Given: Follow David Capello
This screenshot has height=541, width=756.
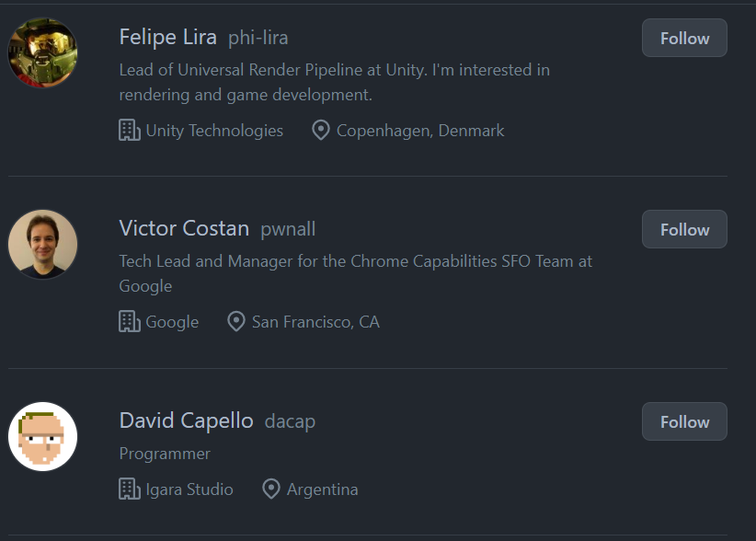Looking at the screenshot, I should [x=684, y=422].
